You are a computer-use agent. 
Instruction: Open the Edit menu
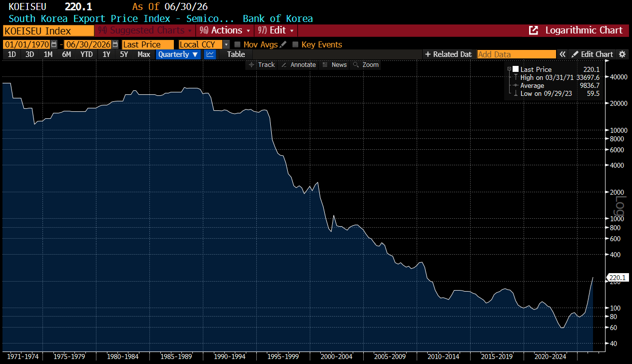pos(276,30)
